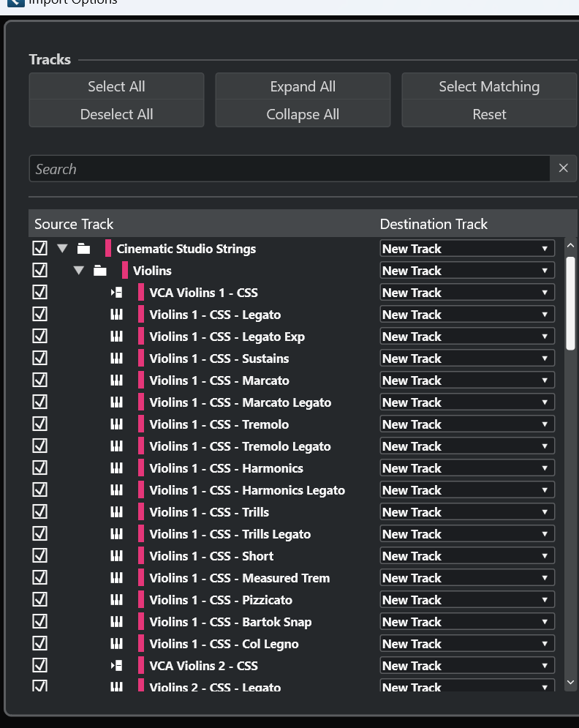
Task: Clear the search field with the X button
Action: (563, 168)
